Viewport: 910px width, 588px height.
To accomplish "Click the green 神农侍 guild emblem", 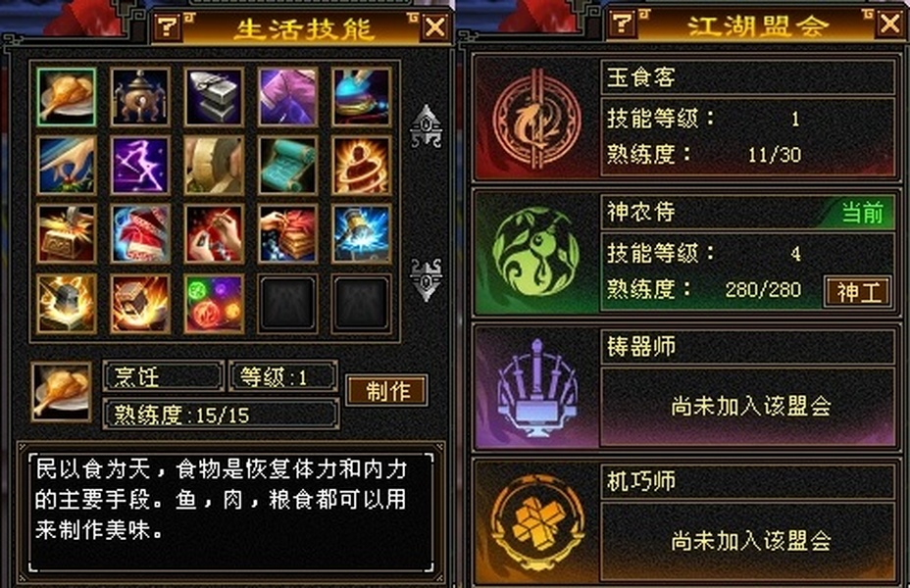I will point(535,252).
